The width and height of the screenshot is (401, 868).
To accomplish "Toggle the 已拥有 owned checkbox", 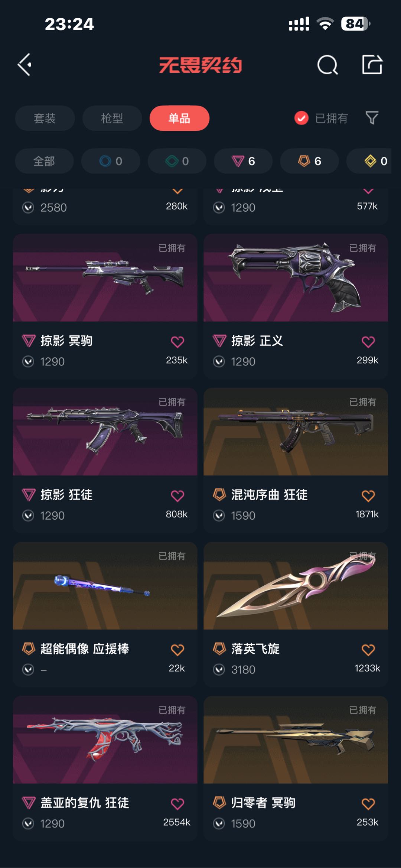I will click(x=301, y=118).
